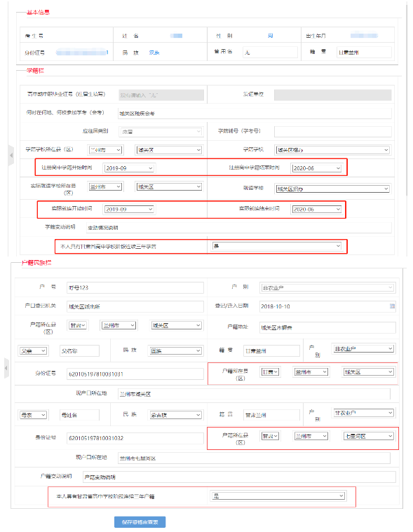Click the 何校参加学考 input field
413x532 pixels.
(255, 114)
